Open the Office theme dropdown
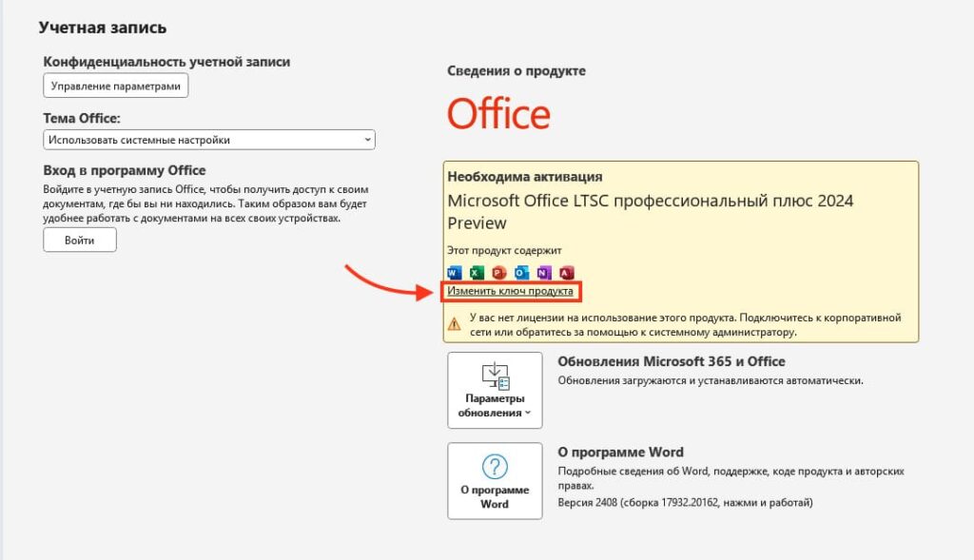The height and width of the screenshot is (560, 974). pyautogui.click(x=208, y=140)
